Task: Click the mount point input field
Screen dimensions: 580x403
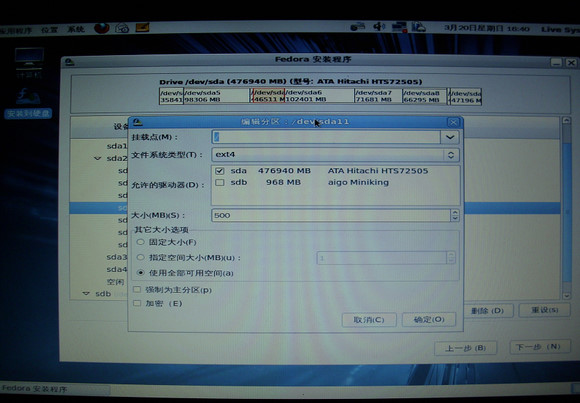Action: pyautogui.click(x=326, y=137)
